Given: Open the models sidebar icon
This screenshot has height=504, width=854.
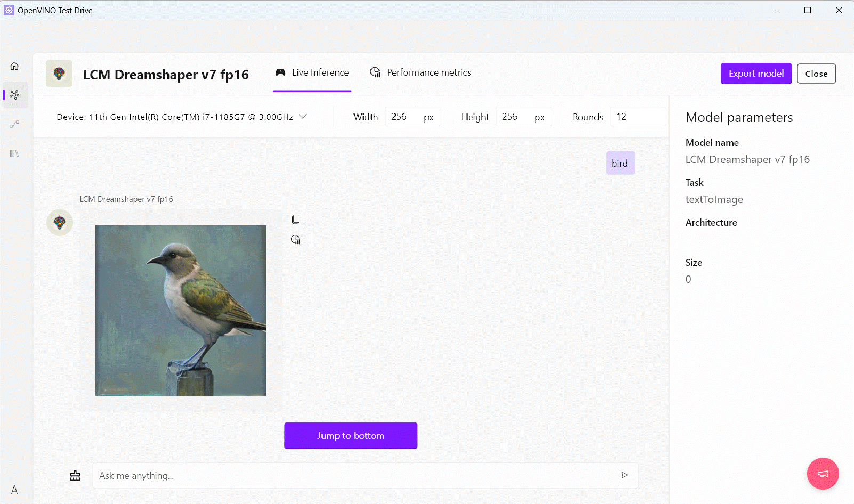Looking at the screenshot, I should [x=15, y=95].
